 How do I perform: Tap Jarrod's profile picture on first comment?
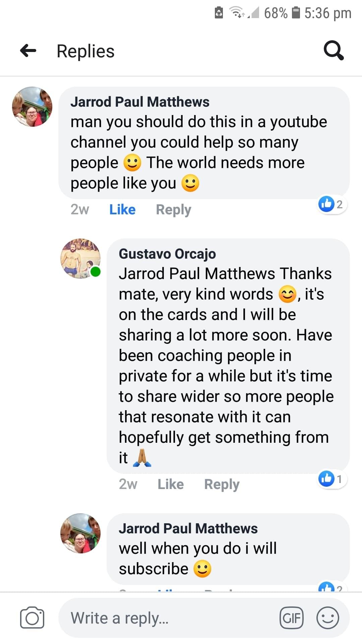pyautogui.click(x=32, y=107)
